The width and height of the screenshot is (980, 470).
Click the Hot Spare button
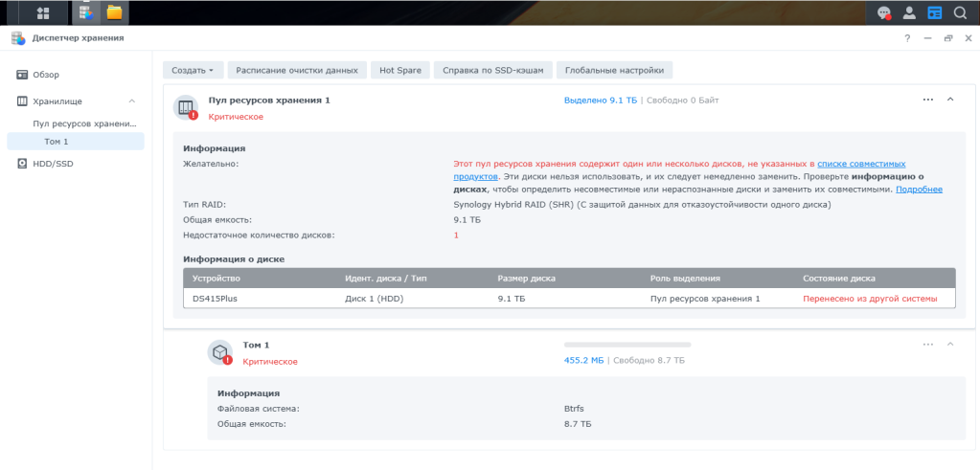[x=400, y=71]
